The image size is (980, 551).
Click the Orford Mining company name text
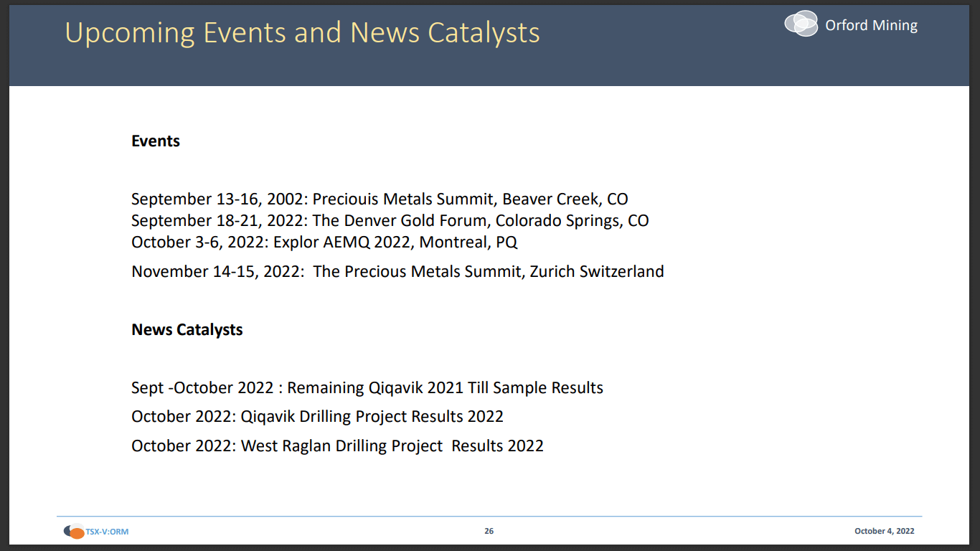pyautogui.click(x=872, y=25)
